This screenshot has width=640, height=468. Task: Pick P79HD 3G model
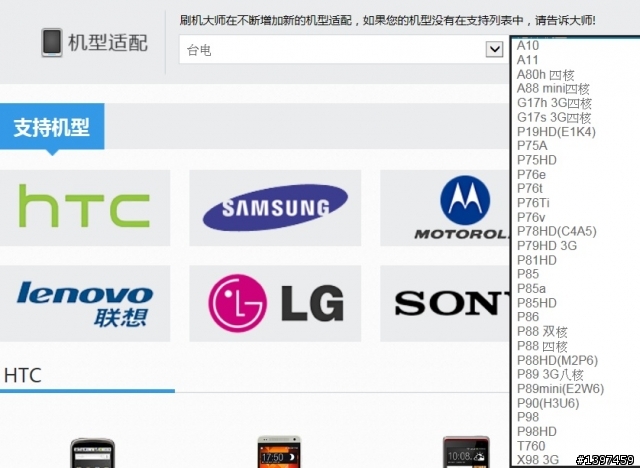tap(547, 246)
